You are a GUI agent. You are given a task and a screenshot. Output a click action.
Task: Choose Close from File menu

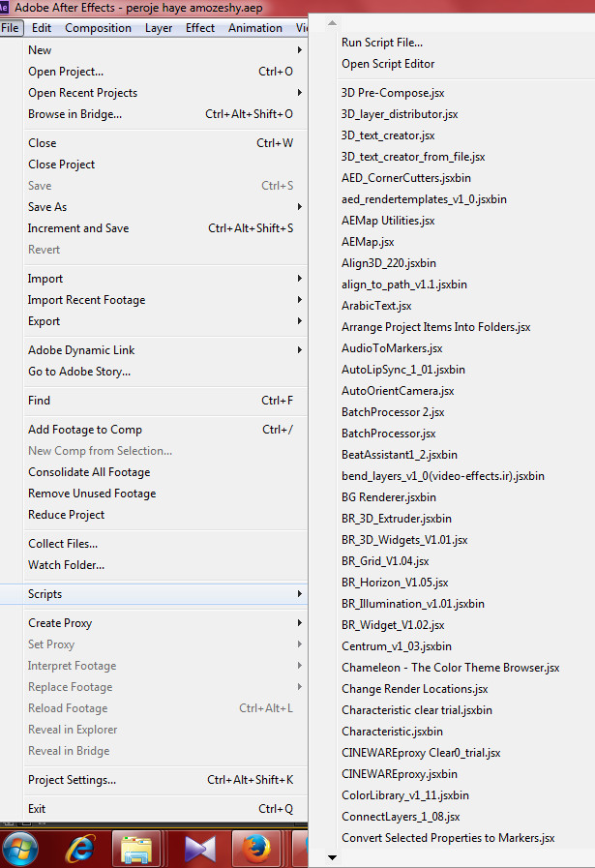(164, 143)
